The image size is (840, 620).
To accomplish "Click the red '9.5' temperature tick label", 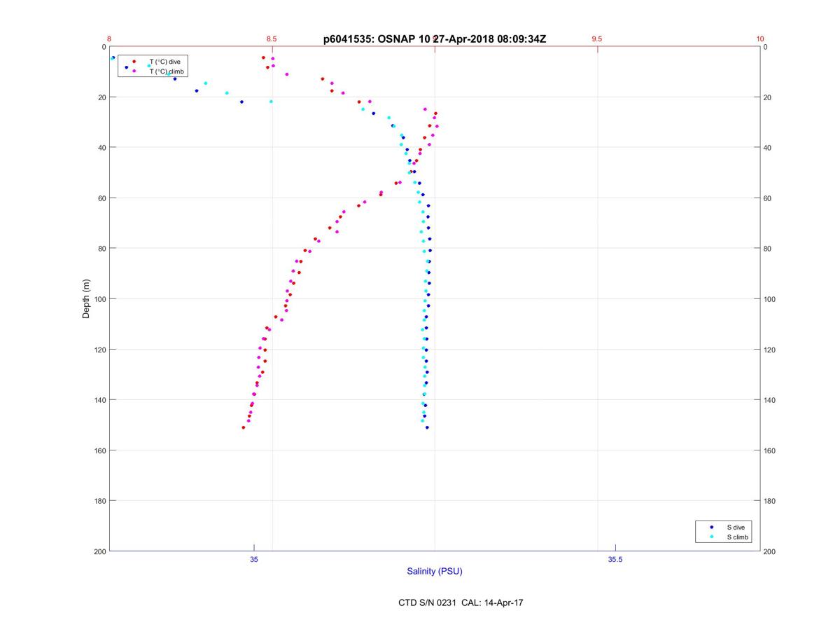I will coord(597,39).
